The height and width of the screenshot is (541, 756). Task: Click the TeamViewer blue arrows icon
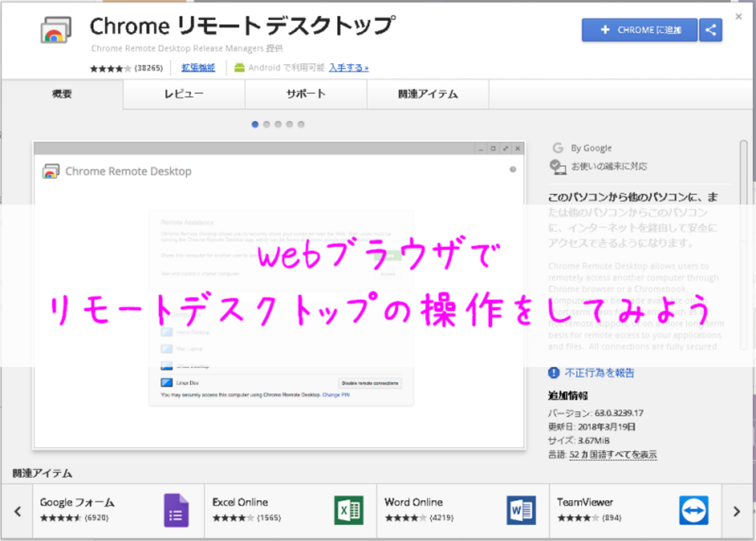(694, 510)
